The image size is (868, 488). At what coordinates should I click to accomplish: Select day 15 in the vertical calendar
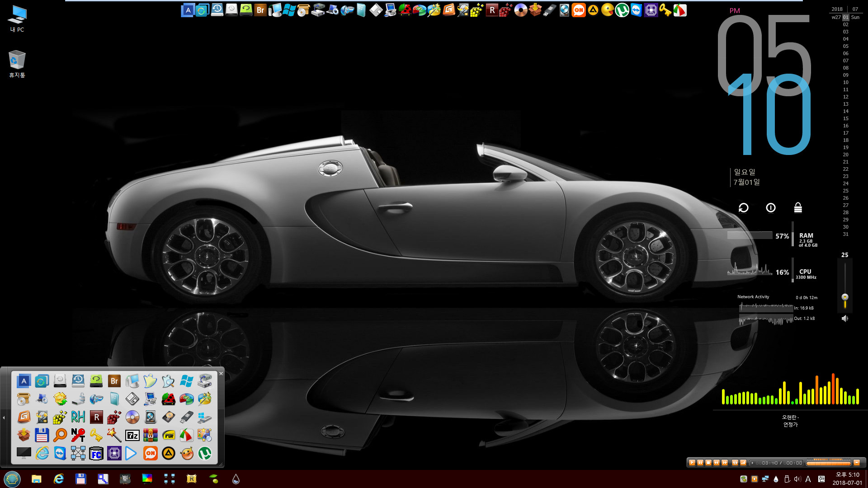pos(845,118)
